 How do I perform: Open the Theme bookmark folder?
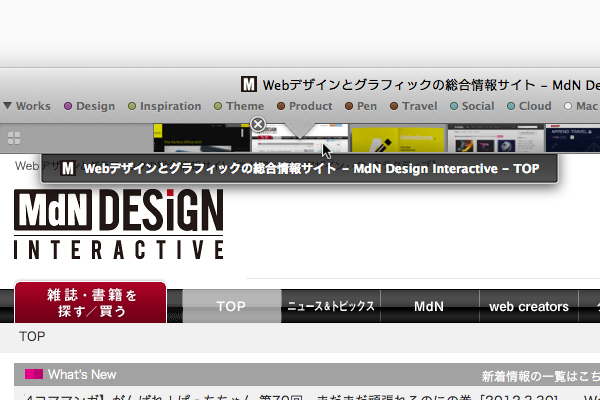(239, 106)
